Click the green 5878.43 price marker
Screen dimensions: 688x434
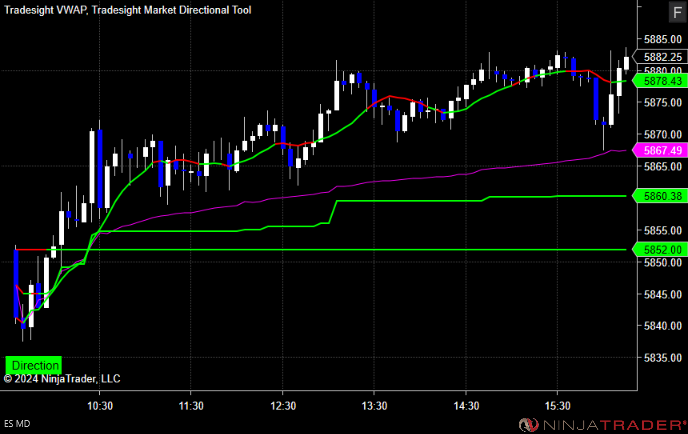click(x=660, y=81)
